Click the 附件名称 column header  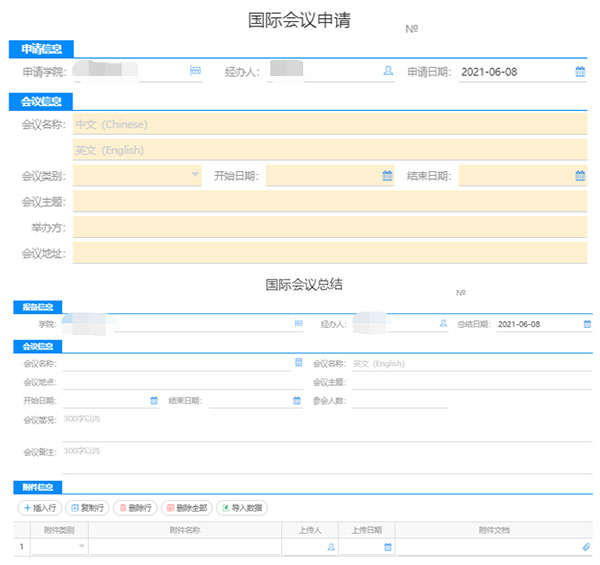coord(185,530)
